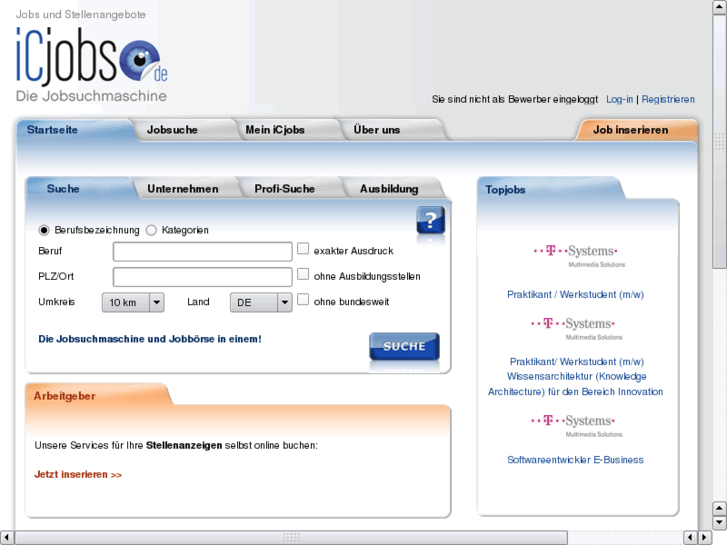Viewport: 727px width, 545px height.
Task: Focus the PLZ/Ort input field
Action: pos(203,277)
